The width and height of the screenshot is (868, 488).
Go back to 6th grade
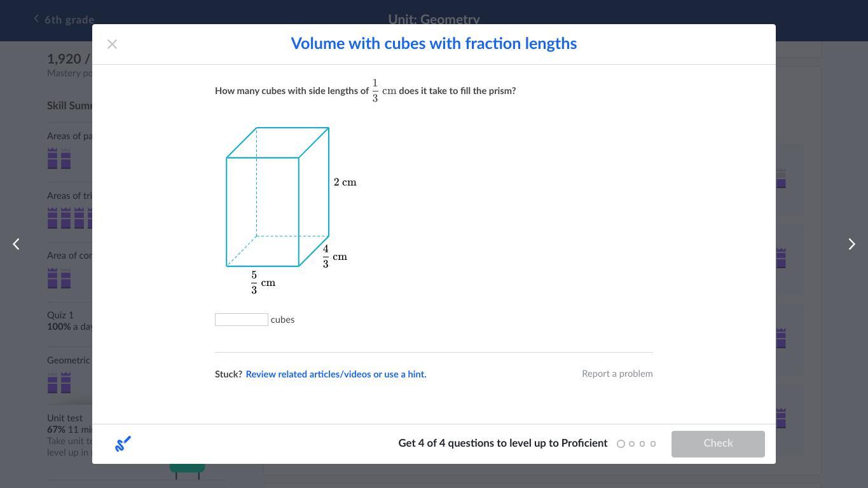point(64,20)
